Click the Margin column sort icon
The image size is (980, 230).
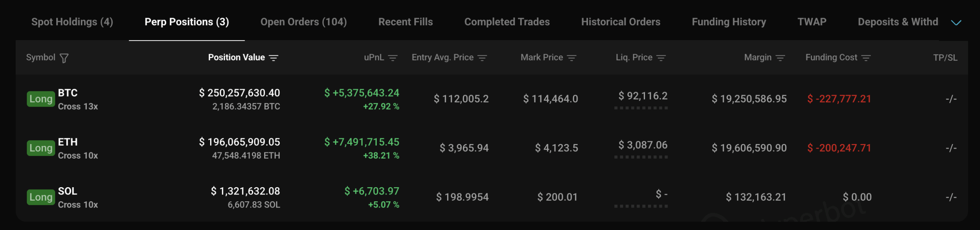[x=780, y=58]
